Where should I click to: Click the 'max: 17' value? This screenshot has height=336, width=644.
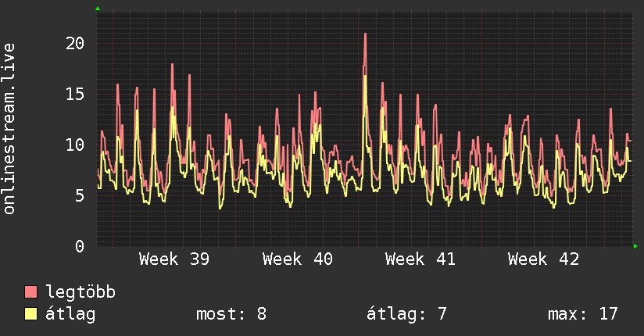tap(583, 314)
